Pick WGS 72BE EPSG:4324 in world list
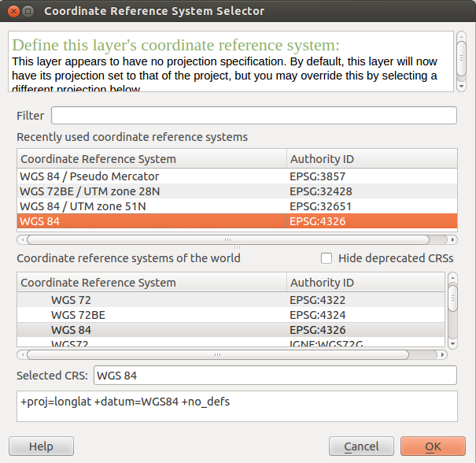Screen dimensions: 476x463 tap(231, 315)
